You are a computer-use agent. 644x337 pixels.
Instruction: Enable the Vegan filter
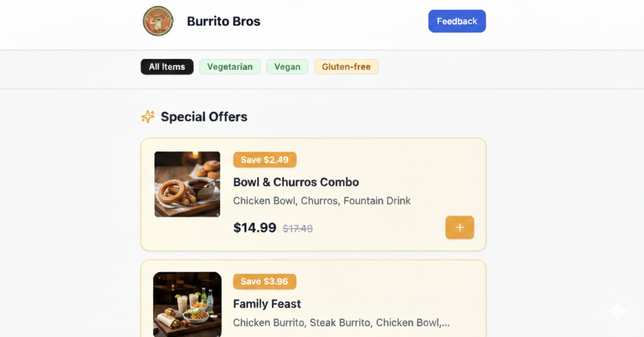coord(287,66)
